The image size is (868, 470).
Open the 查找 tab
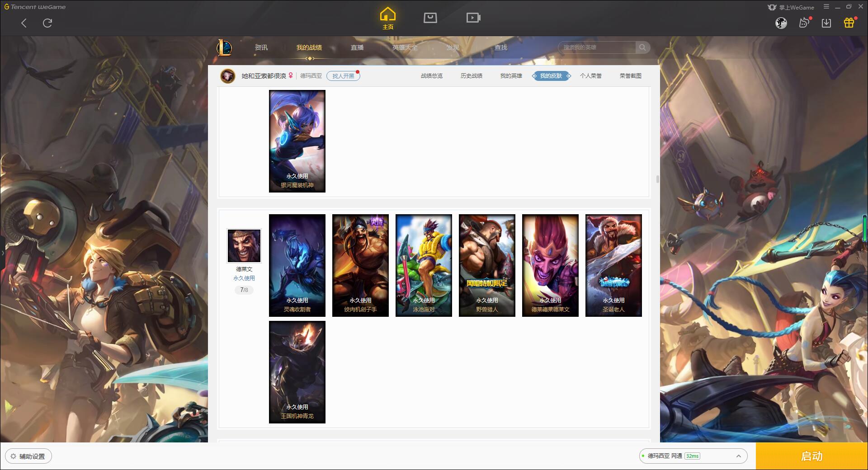point(501,47)
